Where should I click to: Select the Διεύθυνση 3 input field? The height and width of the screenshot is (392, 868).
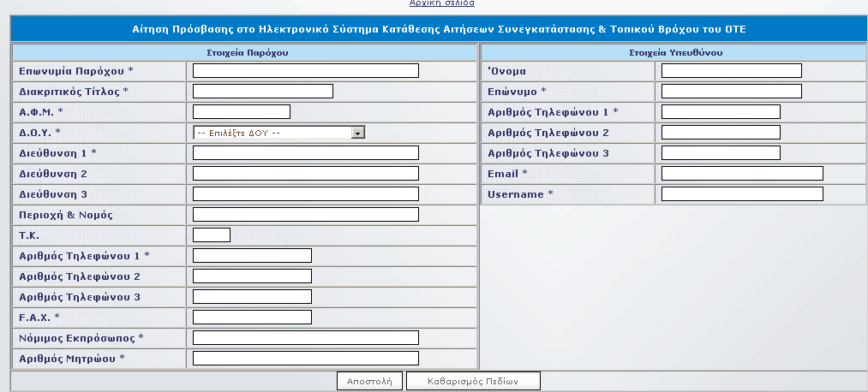click(306, 194)
